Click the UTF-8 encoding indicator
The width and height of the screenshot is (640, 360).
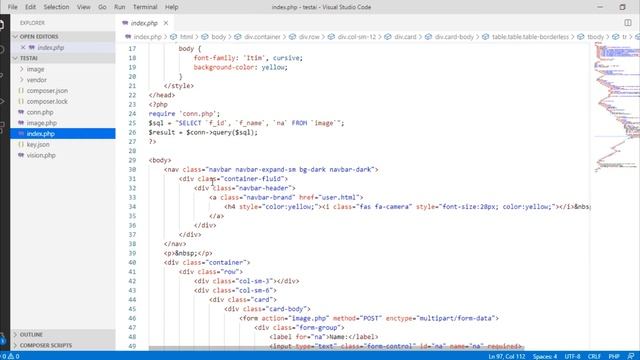(572, 356)
